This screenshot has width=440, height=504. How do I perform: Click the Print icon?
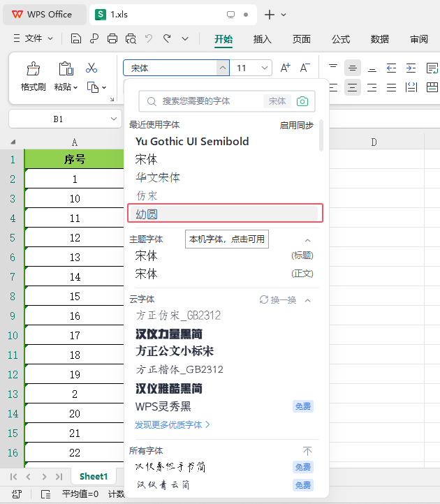(x=112, y=39)
